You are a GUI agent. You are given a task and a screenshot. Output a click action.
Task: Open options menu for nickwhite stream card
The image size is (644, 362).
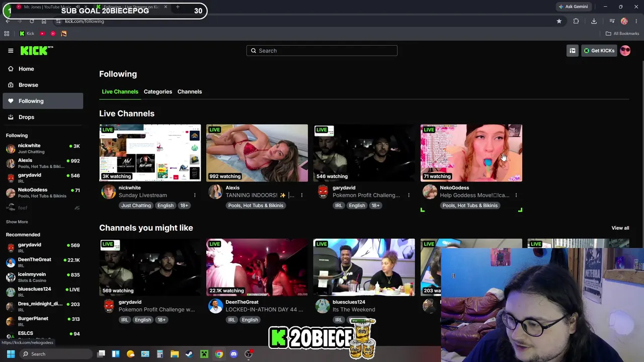click(x=195, y=195)
